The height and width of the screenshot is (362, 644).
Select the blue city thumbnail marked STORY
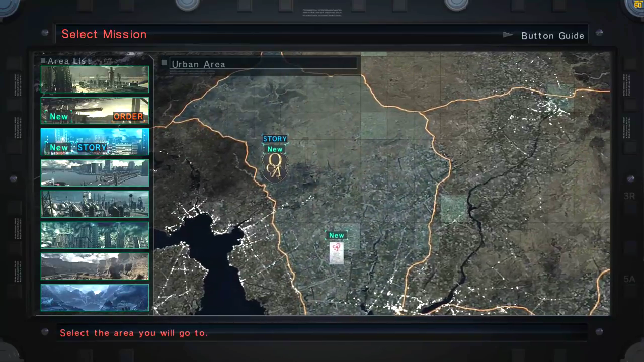tap(95, 141)
